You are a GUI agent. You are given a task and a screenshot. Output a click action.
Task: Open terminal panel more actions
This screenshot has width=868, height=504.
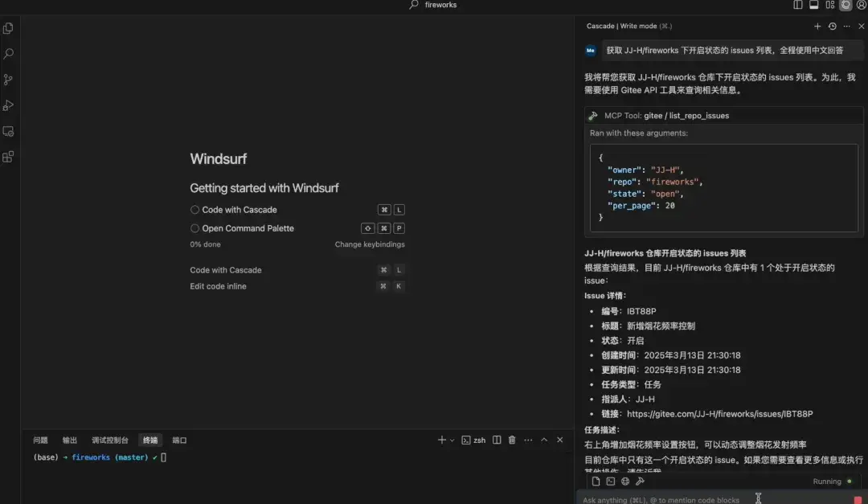(x=528, y=440)
